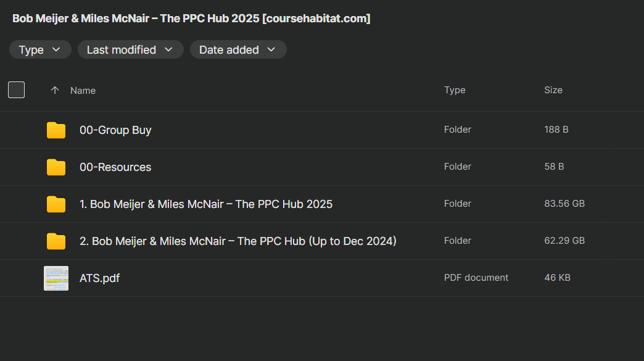The image size is (644, 361).
Task: Open the 00-Resources folder name
Action: tap(115, 167)
